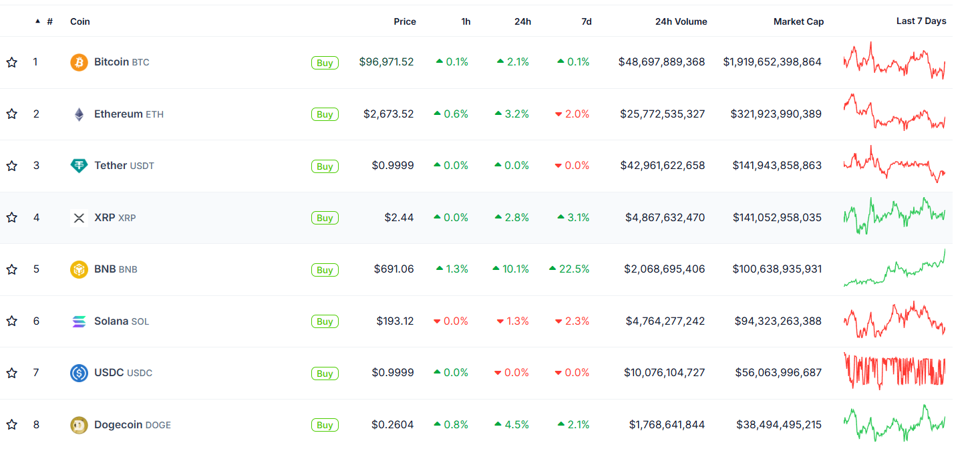Click Buy button for XRP
The height and width of the screenshot is (449, 980).
point(325,218)
